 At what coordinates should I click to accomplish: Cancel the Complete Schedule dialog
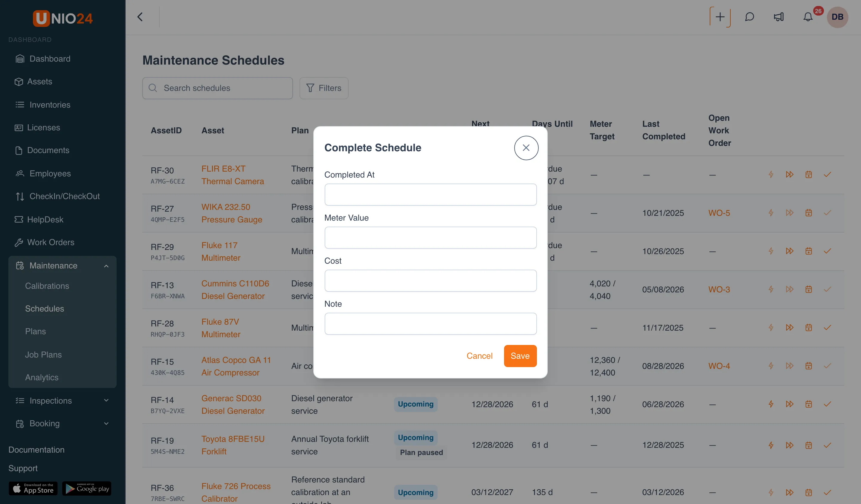(479, 356)
